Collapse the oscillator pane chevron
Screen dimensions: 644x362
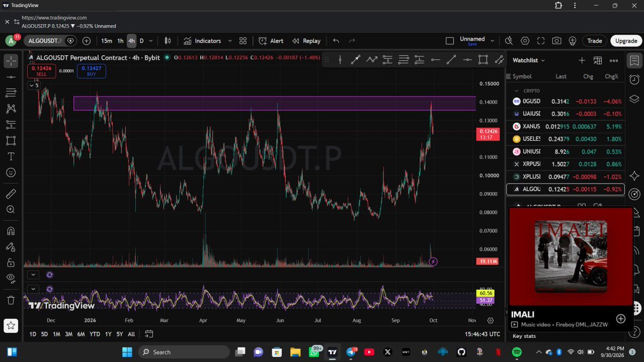34,289
